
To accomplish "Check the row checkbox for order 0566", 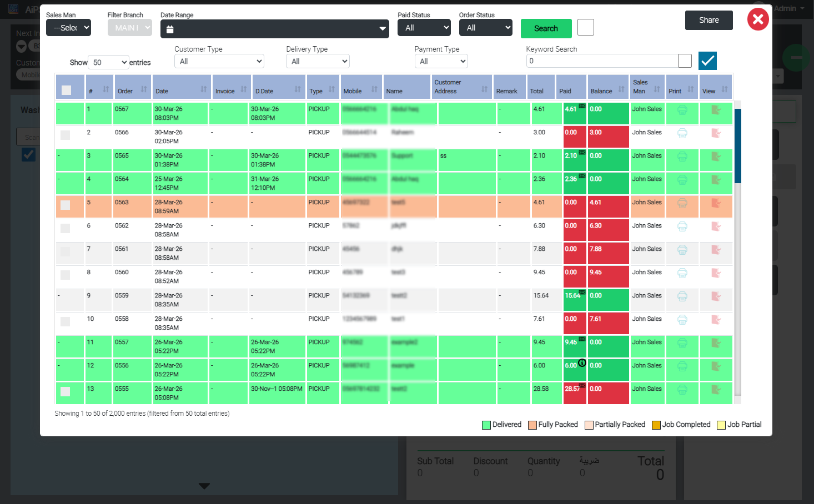I will [65, 135].
